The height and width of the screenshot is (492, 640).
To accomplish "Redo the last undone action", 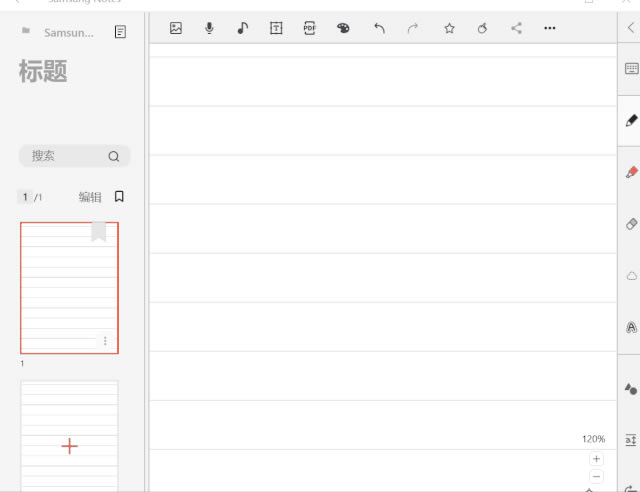I will [x=413, y=28].
